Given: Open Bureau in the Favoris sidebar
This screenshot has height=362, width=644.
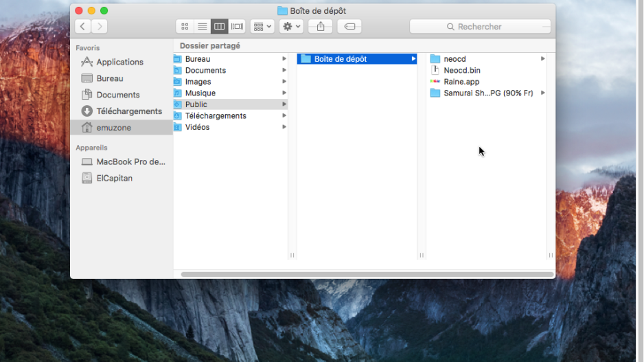Looking at the screenshot, I should (122, 78).
